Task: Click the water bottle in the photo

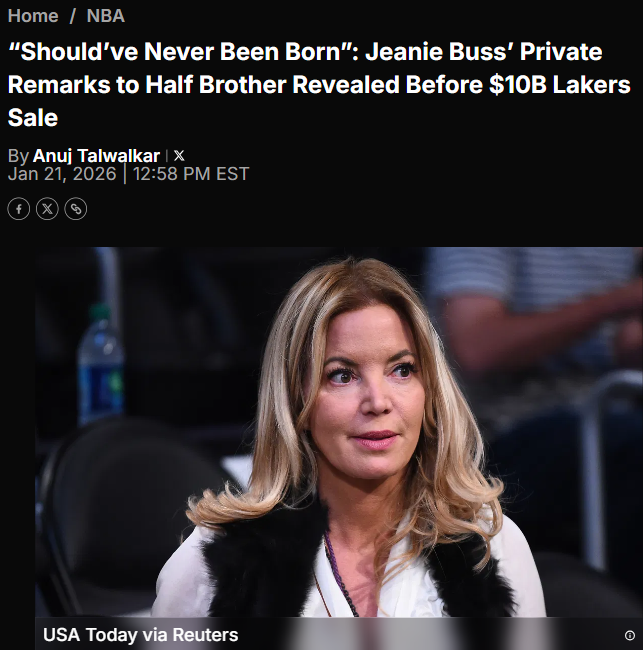Action: pyautogui.click(x=101, y=365)
